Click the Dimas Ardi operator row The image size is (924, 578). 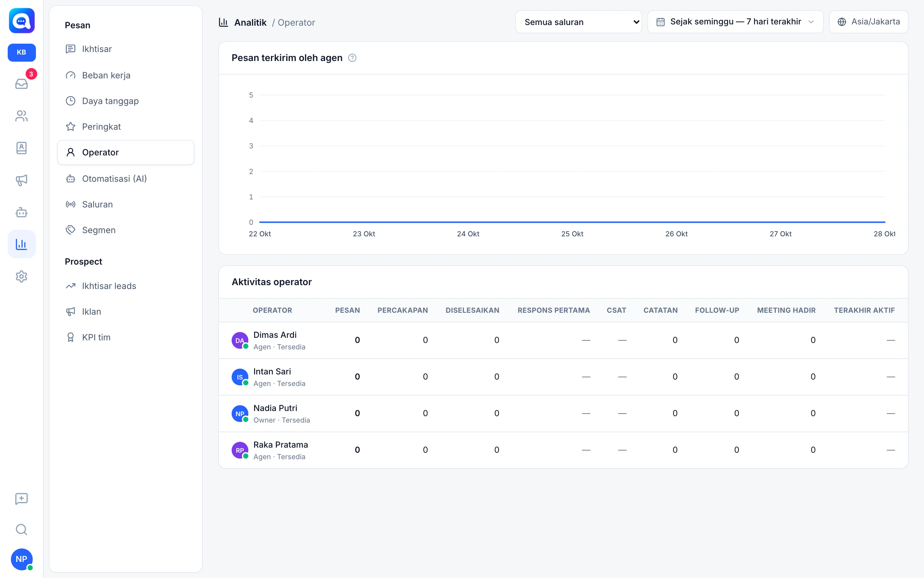pyautogui.click(x=563, y=340)
